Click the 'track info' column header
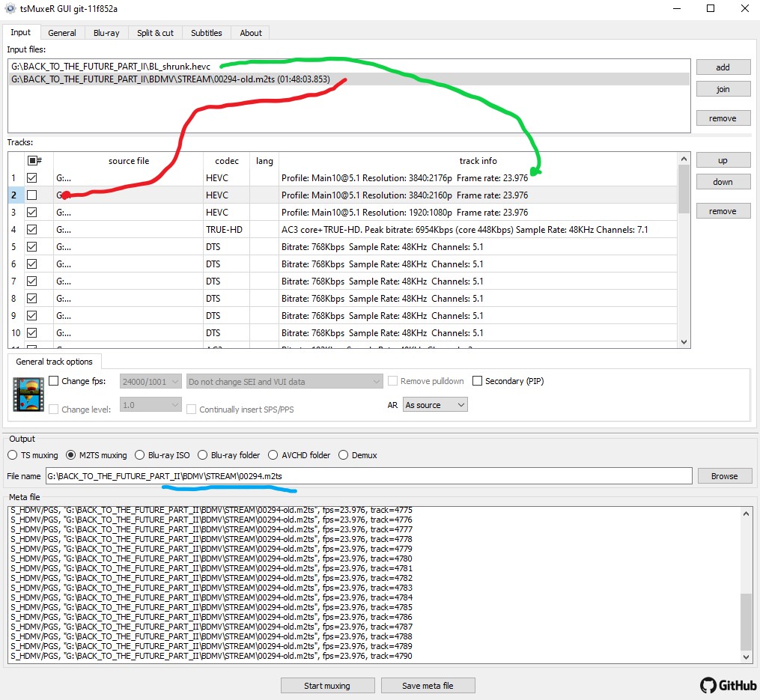 tap(478, 160)
